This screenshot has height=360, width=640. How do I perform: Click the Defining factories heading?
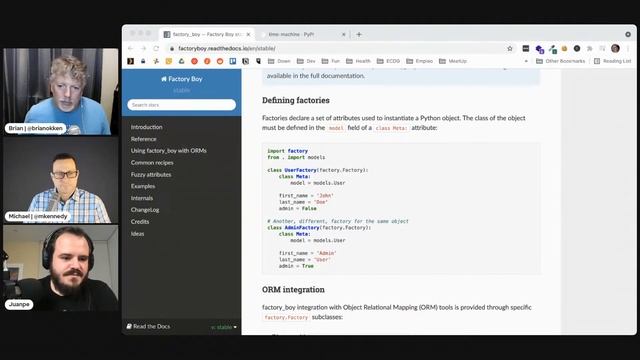point(296,100)
